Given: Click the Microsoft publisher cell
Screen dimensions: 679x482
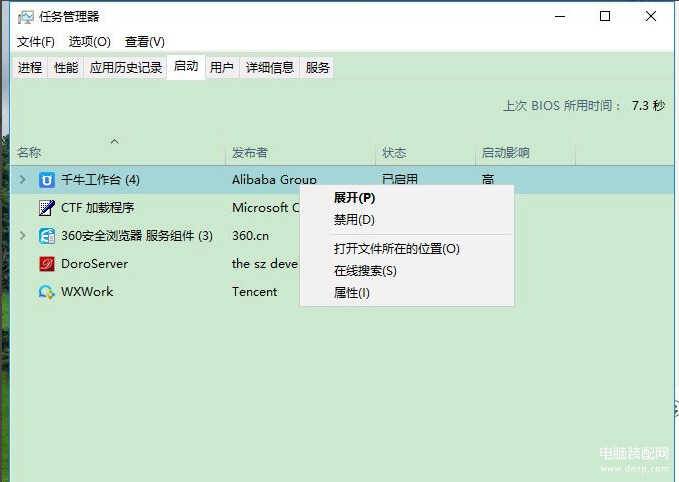Looking at the screenshot, I should point(265,208).
